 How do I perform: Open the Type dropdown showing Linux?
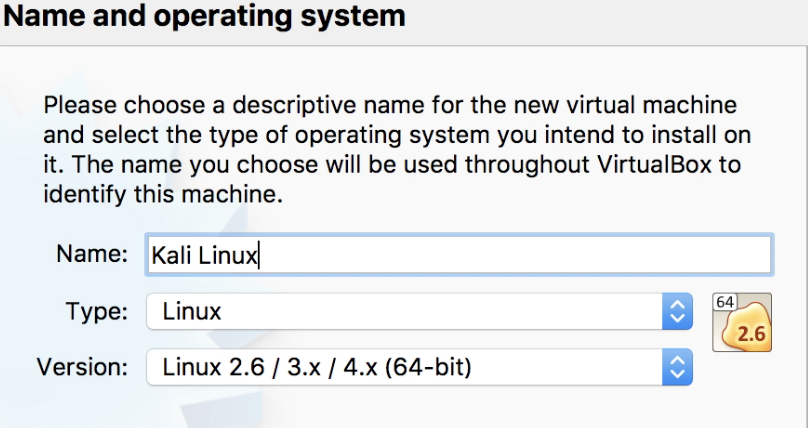coord(419,312)
